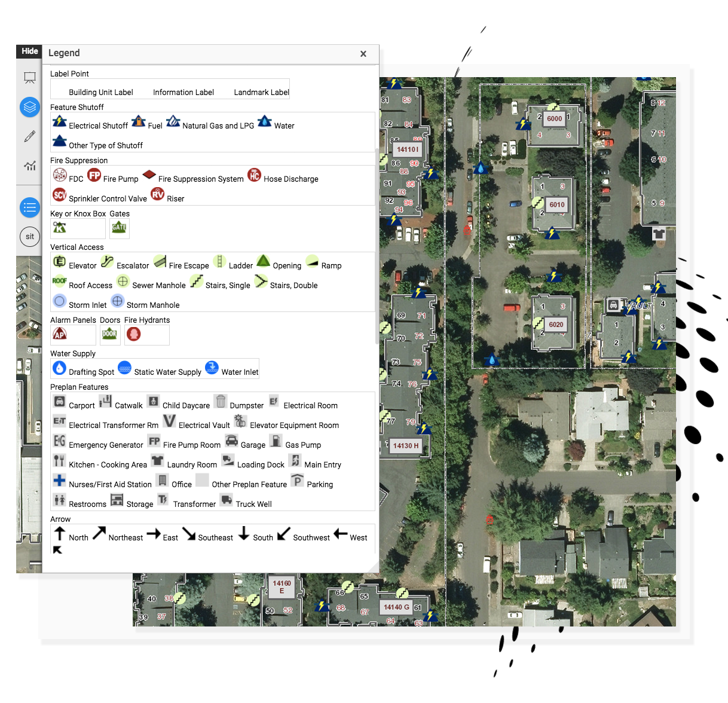This screenshot has width=728, height=703.
Task: Click the Parking legend icon
Action: [x=298, y=480]
